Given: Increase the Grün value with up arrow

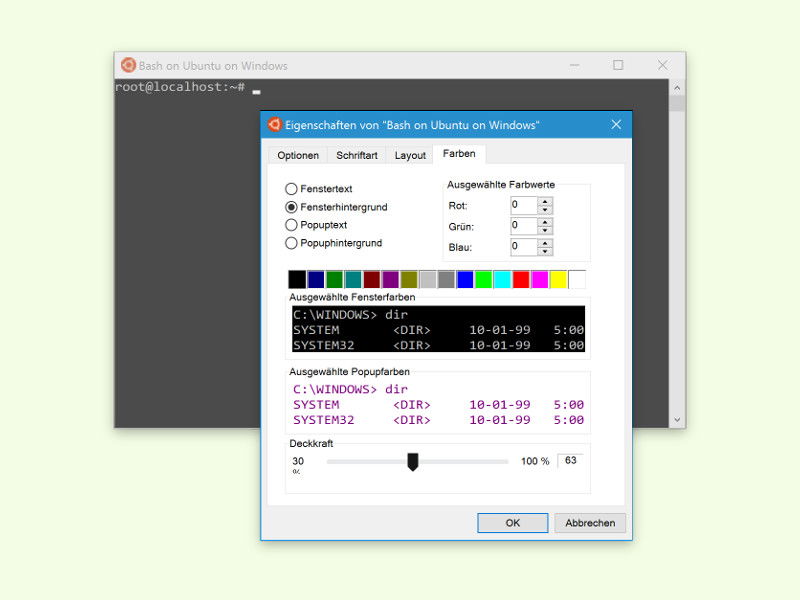Looking at the screenshot, I should (545, 222).
